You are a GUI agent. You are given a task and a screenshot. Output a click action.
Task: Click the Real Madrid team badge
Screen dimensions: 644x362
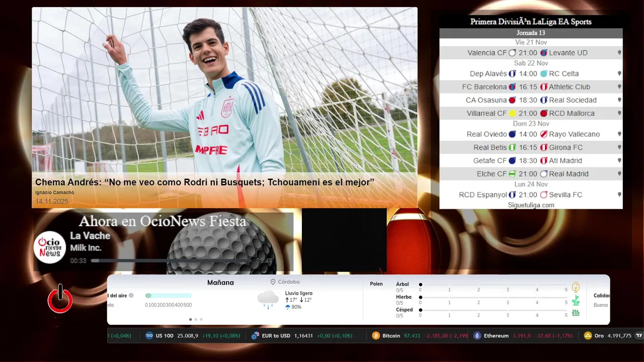(x=543, y=174)
